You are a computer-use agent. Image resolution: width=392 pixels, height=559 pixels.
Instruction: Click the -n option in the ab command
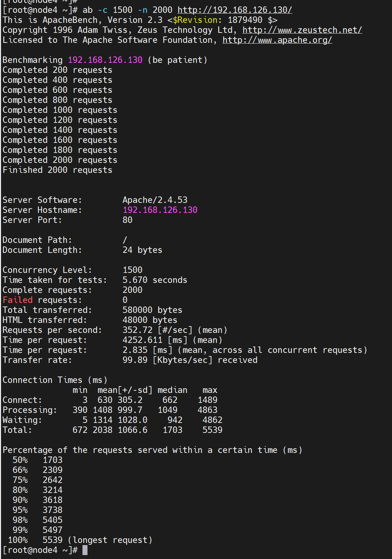[142, 10]
